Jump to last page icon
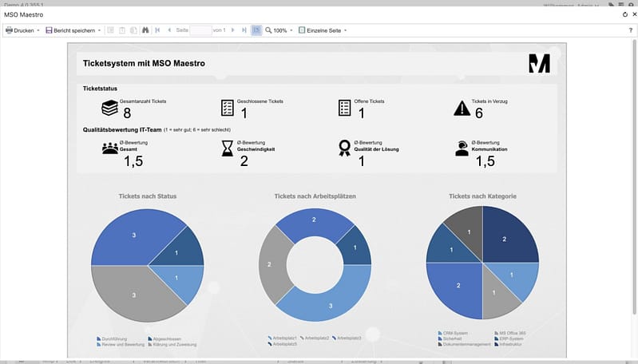The height and width of the screenshot is (364, 638). 244,30
